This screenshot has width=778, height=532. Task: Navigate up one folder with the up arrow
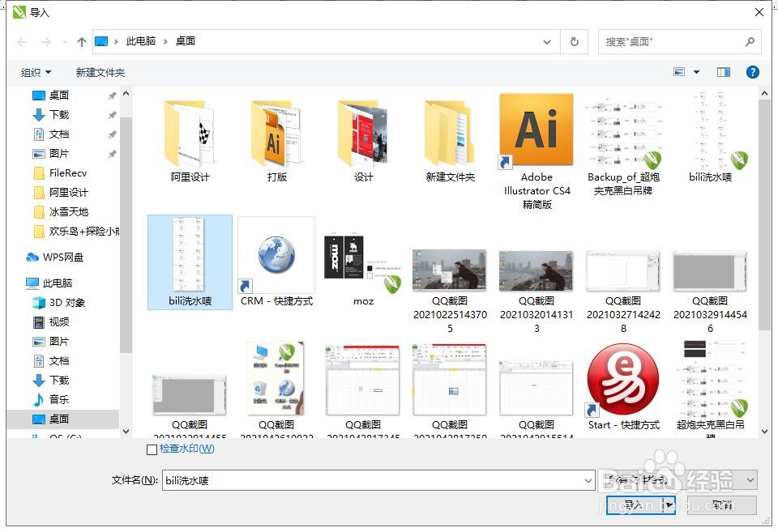click(x=82, y=41)
